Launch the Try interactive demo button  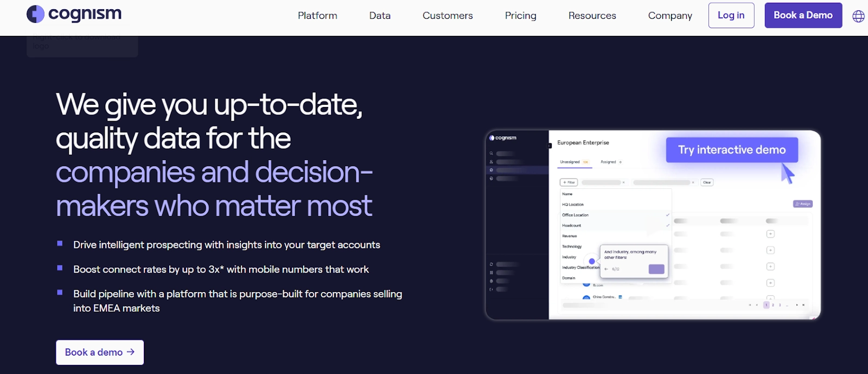click(x=732, y=150)
